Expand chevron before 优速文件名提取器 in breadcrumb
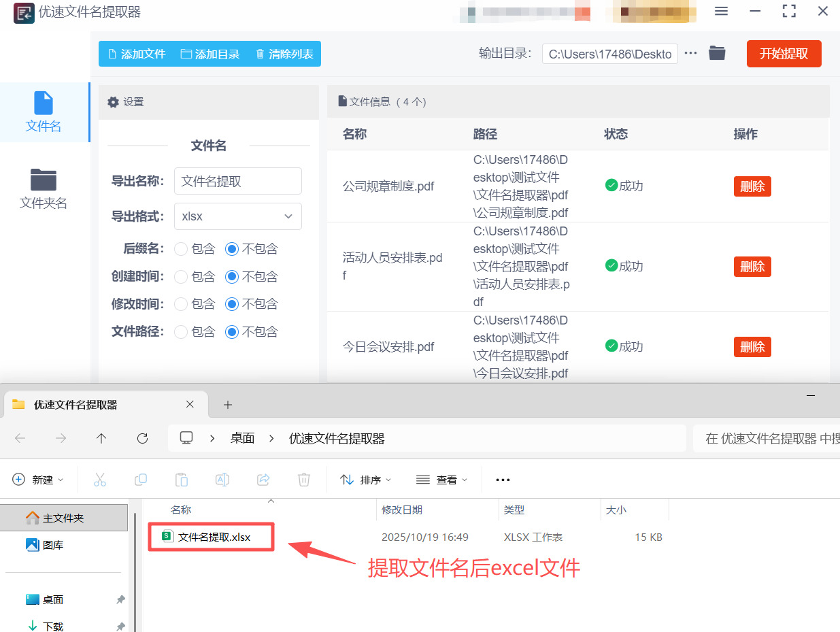This screenshot has height=632, width=840. tap(272, 439)
